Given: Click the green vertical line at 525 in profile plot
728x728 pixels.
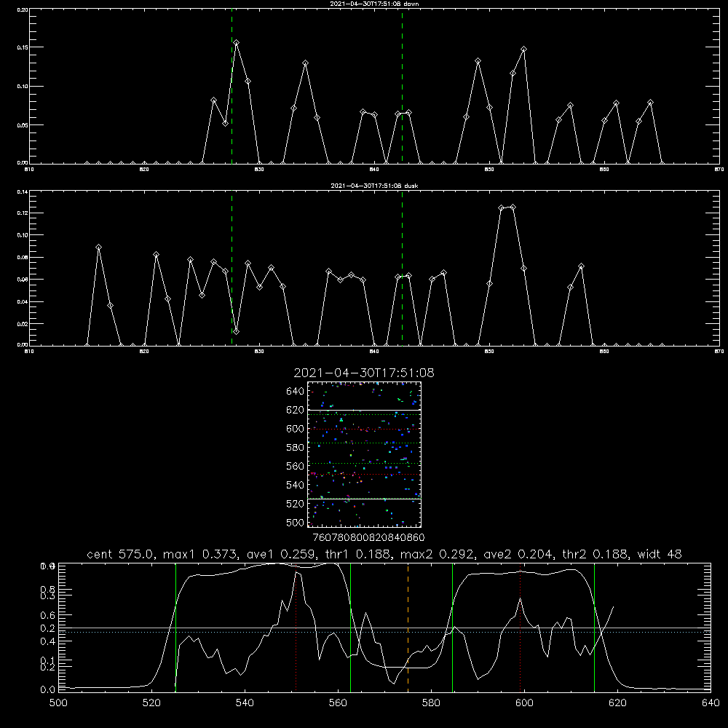Looking at the screenshot, I should coord(175,627).
